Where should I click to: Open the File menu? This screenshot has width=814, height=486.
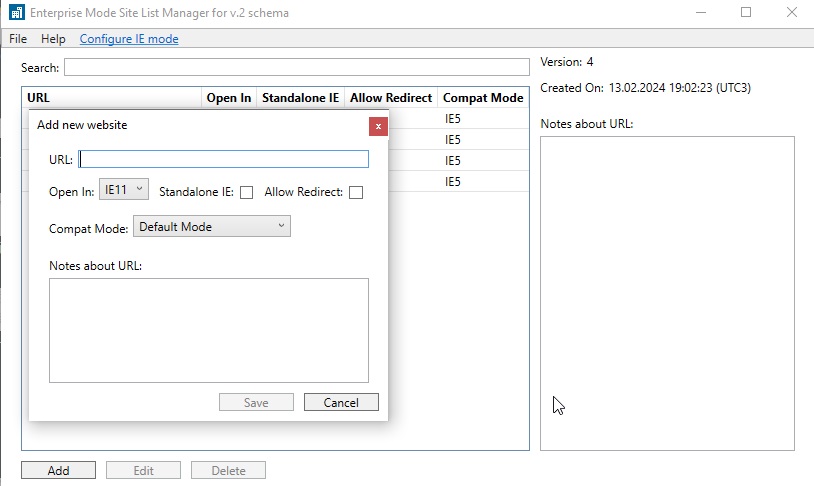(x=18, y=39)
